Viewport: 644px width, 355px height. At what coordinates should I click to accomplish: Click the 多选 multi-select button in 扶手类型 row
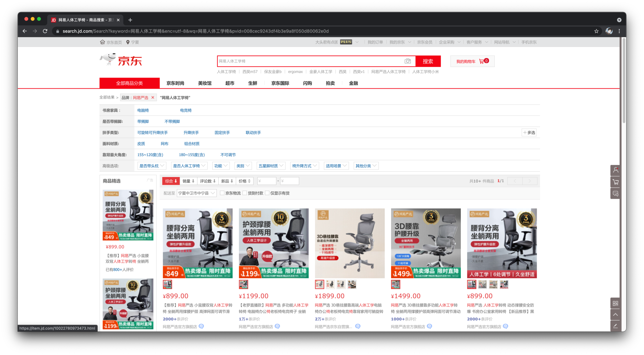[529, 132]
